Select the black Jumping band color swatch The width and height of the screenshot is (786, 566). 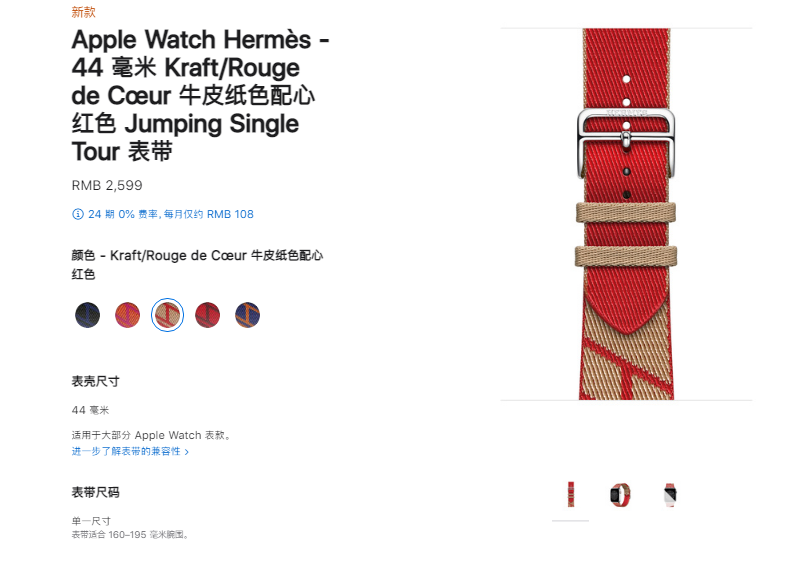click(x=87, y=315)
